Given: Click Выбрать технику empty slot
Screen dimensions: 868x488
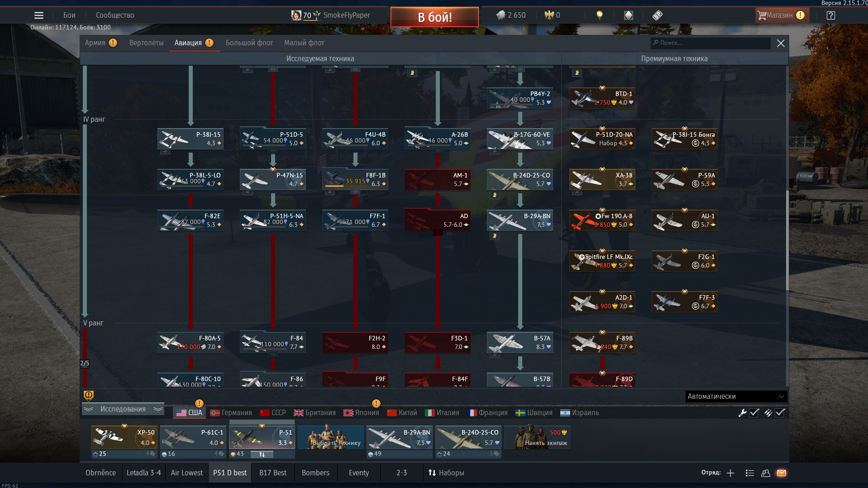Looking at the screenshot, I should tap(331, 437).
